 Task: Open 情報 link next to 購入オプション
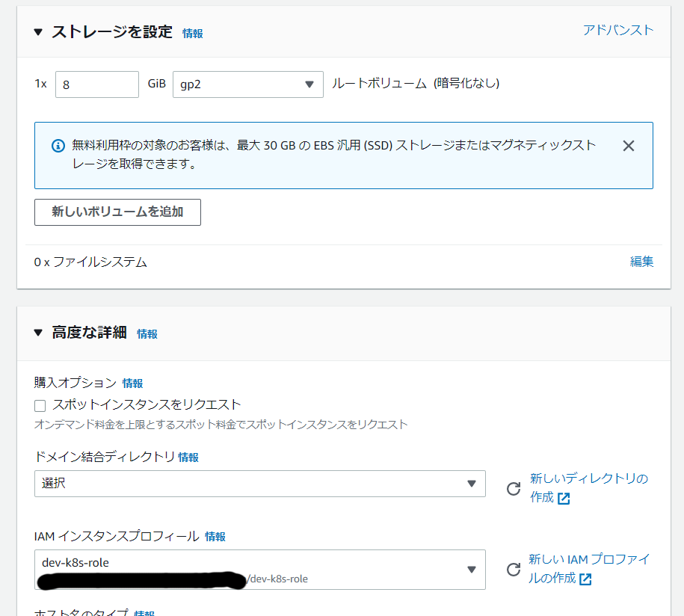133,384
